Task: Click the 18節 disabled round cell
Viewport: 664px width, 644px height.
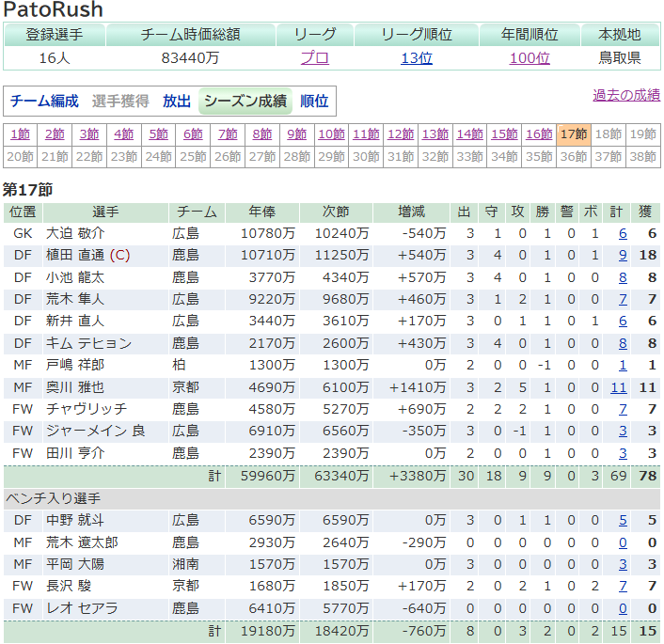Action: coord(609,134)
